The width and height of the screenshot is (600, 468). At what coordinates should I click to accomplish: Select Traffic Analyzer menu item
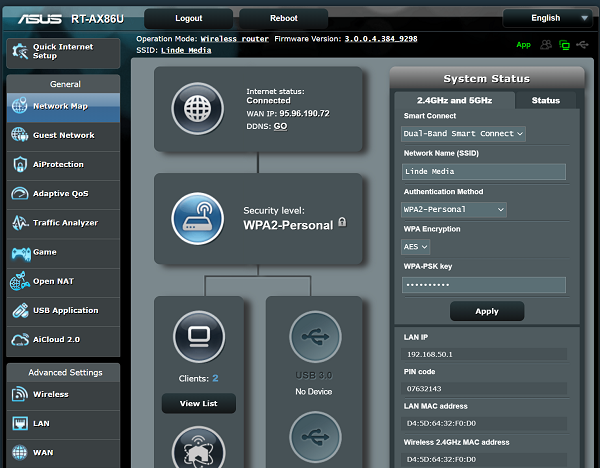click(x=63, y=223)
